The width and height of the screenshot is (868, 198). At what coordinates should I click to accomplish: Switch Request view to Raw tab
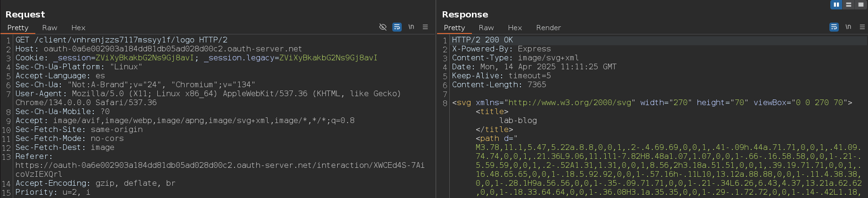pos(49,28)
